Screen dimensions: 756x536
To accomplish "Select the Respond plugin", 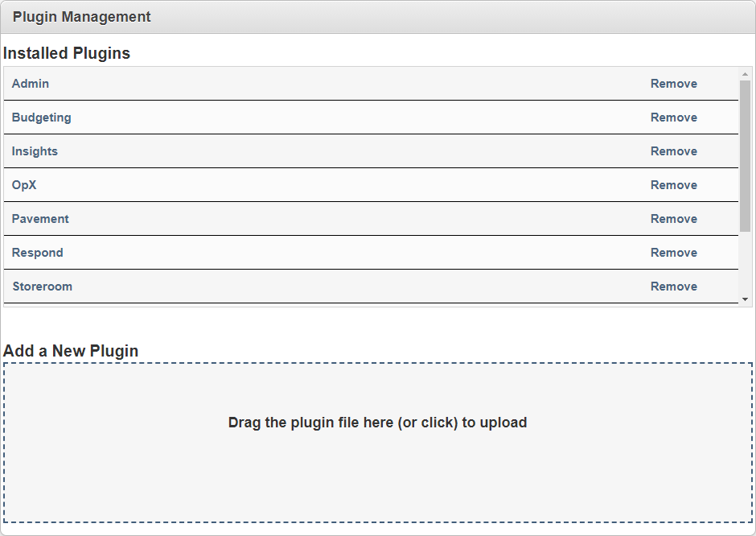I will point(35,253).
